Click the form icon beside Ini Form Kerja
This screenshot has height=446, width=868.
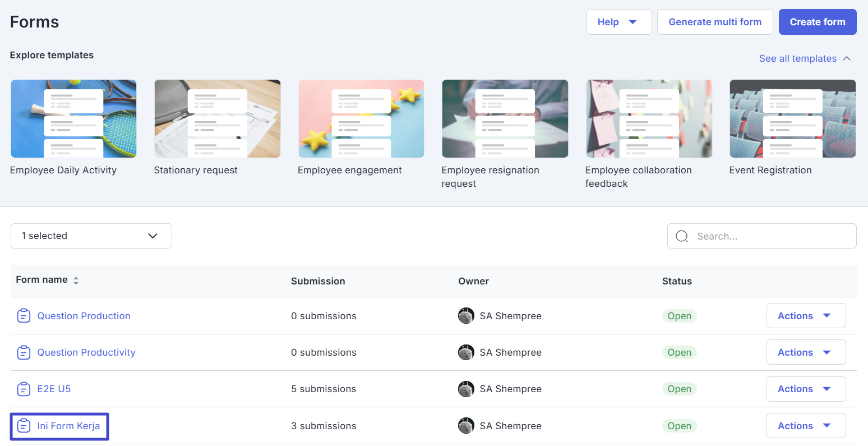[23, 426]
